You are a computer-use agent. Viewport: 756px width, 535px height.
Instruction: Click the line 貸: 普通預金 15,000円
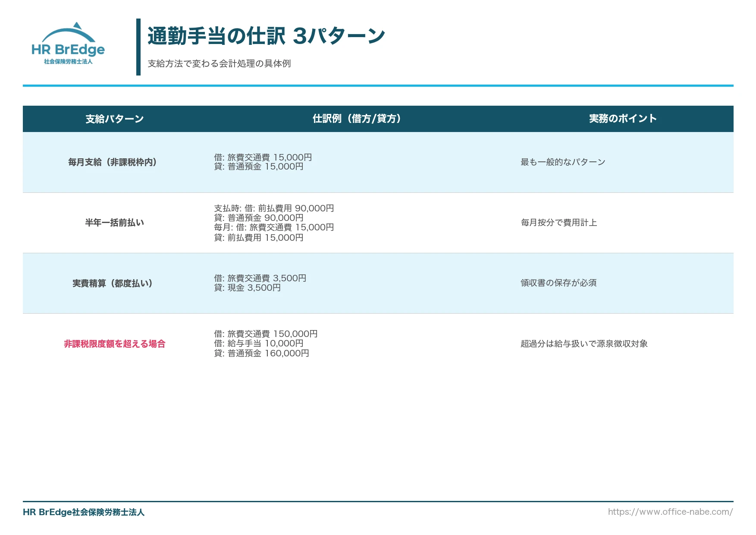point(258,167)
